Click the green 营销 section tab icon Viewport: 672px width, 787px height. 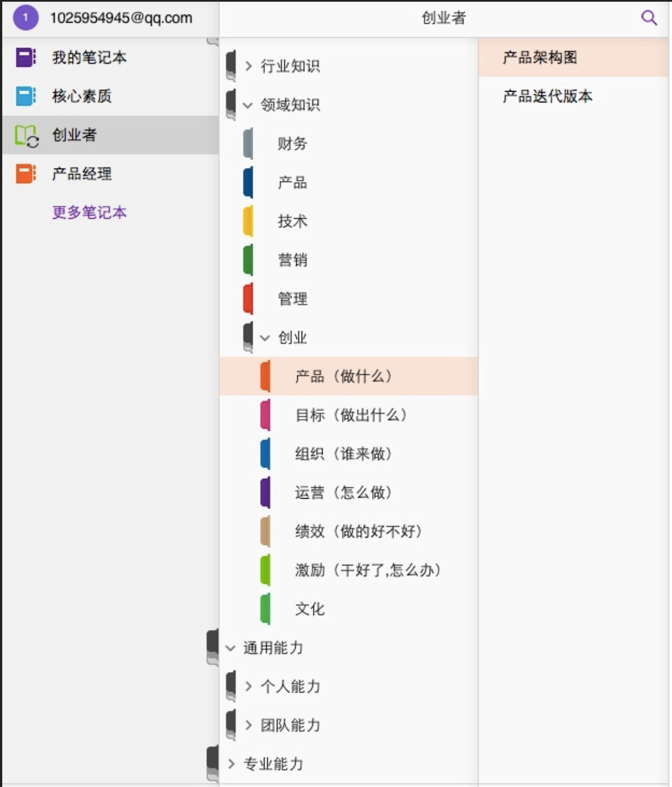(x=248, y=260)
